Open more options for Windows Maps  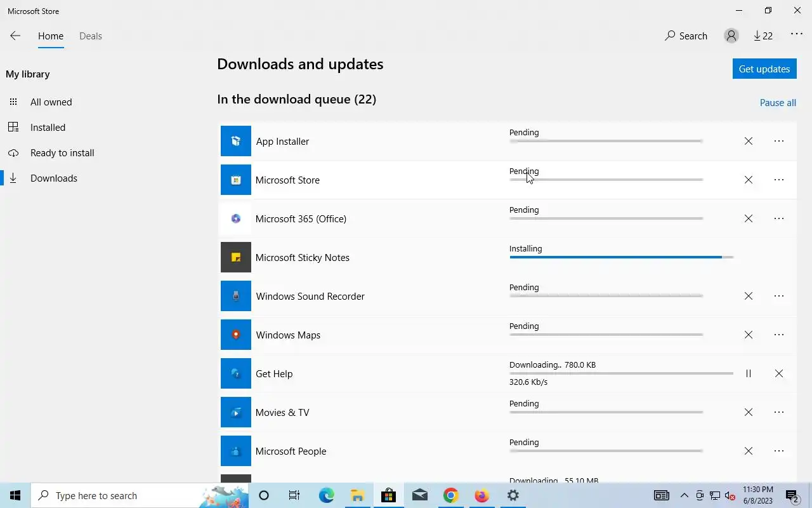click(779, 335)
